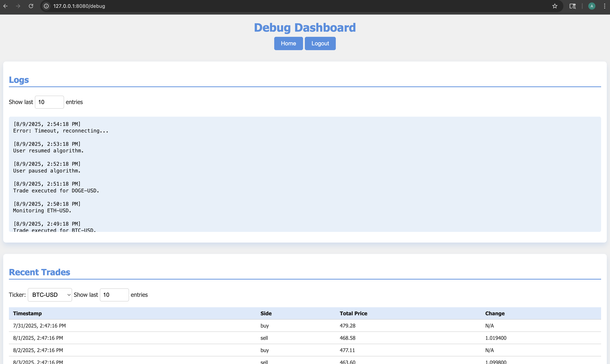Go to the Home page button
The image size is (610, 364).
pyautogui.click(x=288, y=43)
